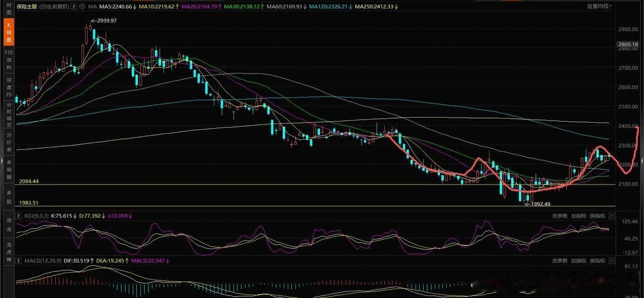Click 换指标 in the MACD panel
This screenshot has height=298, width=644.
pyautogui.click(x=598, y=260)
